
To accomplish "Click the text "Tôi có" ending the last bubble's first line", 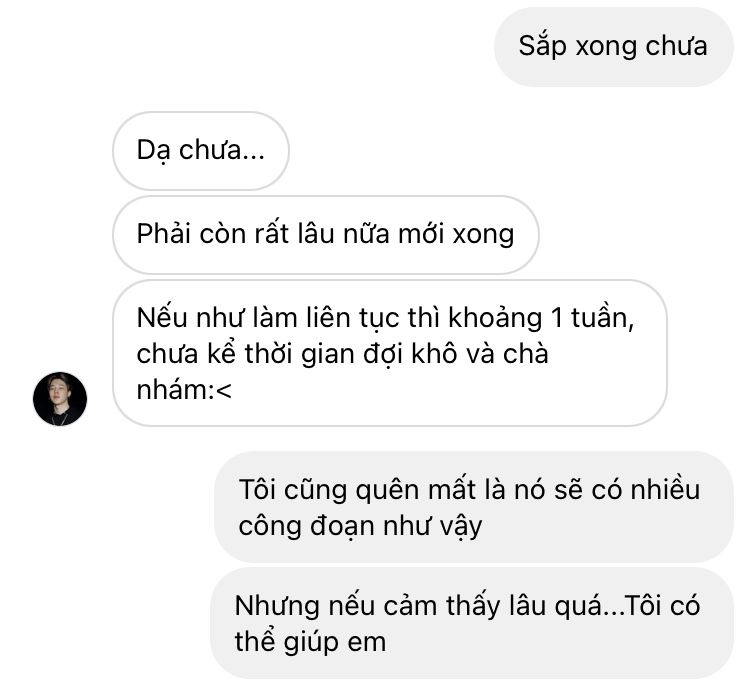I will [662, 606].
